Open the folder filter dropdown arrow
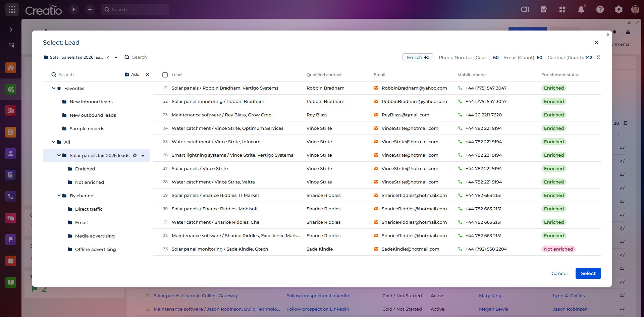Screen dimensions: 644x317 (116, 57)
